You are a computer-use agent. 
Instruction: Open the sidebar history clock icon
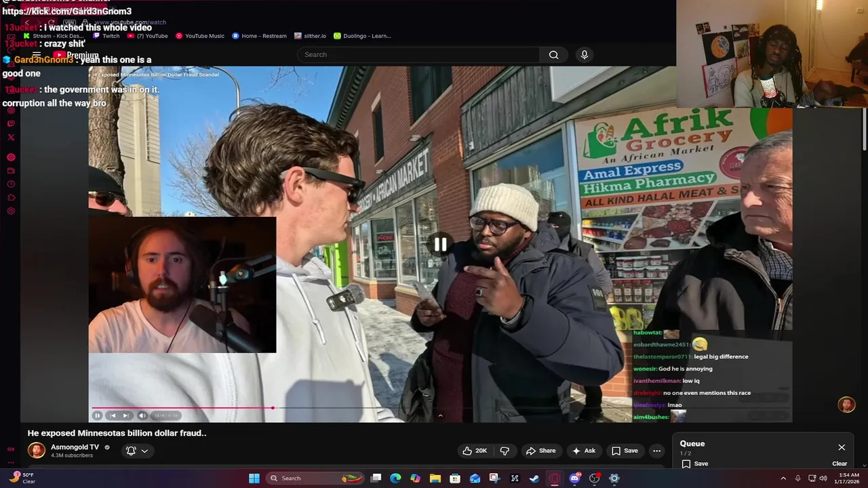[11, 184]
